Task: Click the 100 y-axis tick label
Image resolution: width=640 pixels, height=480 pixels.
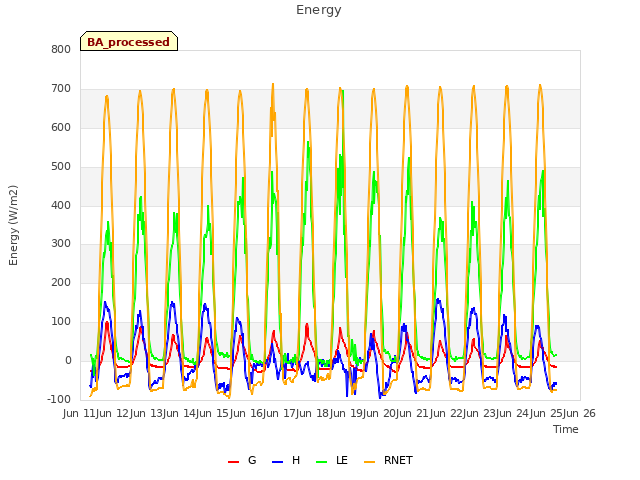Action: (x=61, y=322)
